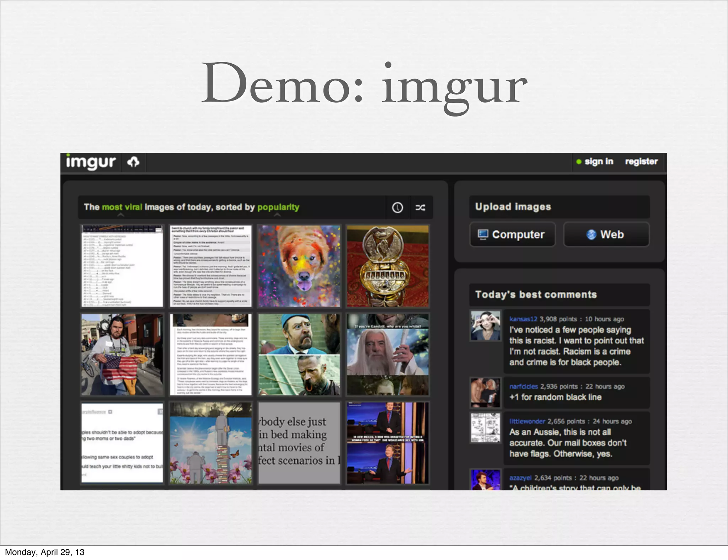Click the imgur logo
Viewport: 728px width, 560px height.
(91, 162)
